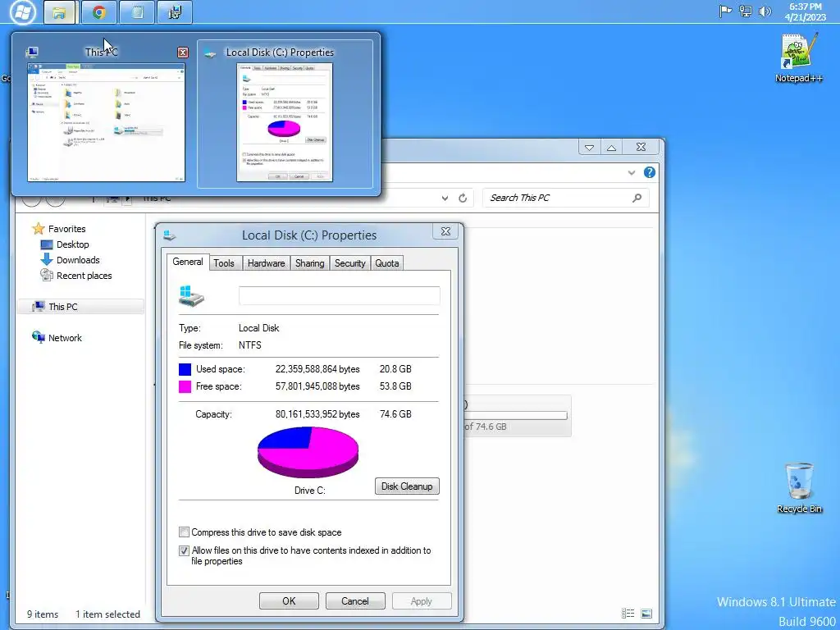Uncheck Allow files to be indexed

point(185,550)
